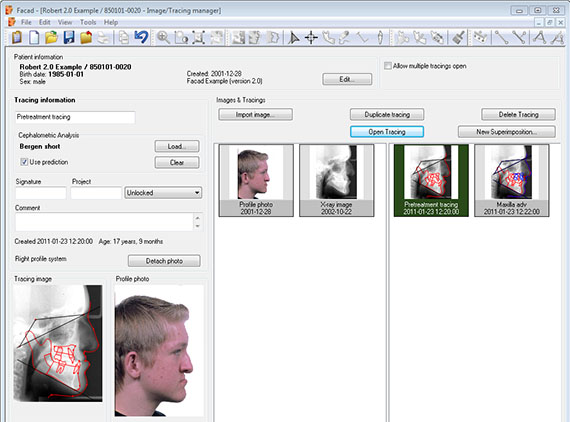Click the greyed-out printer toolbar icon

coord(103,37)
